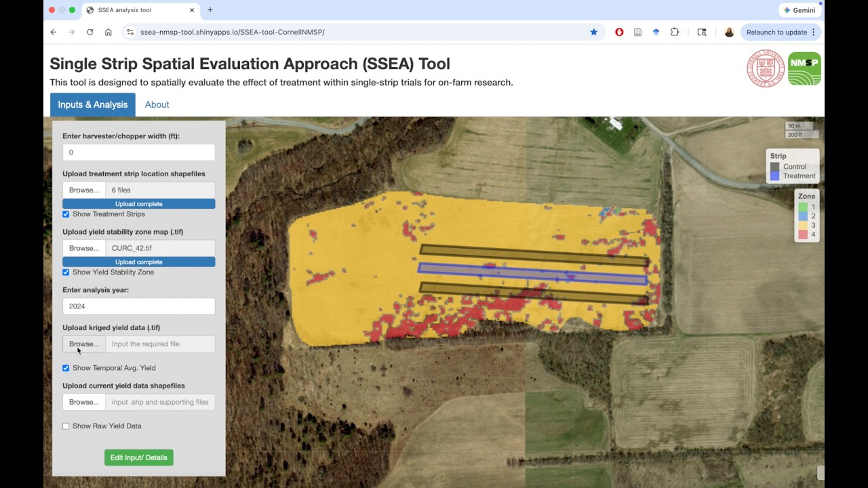Viewport: 868px width, 488px height.
Task: Select the SSEA analysis tool browser tab
Action: (x=140, y=10)
